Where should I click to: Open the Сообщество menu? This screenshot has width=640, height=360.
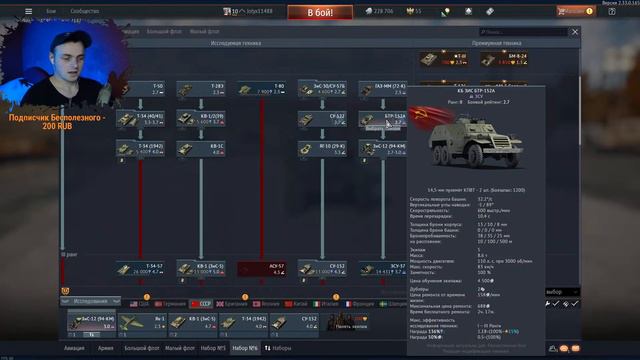pyautogui.click(x=84, y=11)
